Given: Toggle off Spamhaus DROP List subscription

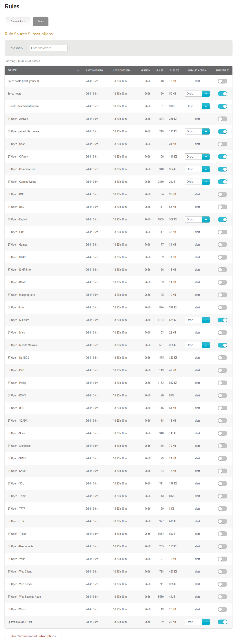Looking at the screenshot, I should (x=222, y=622).
